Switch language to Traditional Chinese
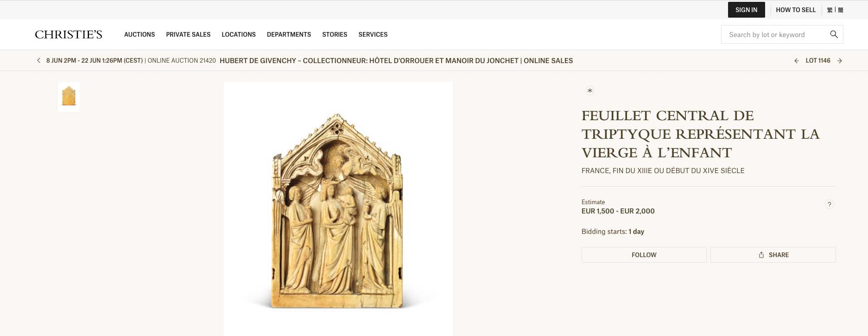 [830, 10]
